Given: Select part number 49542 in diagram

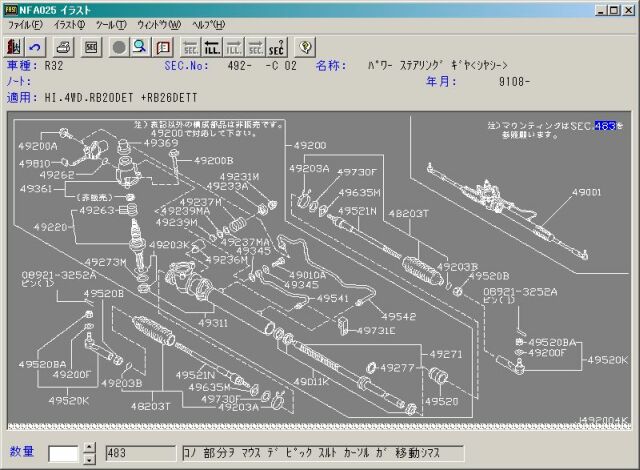Looking at the screenshot, I should [x=399, y=317].
